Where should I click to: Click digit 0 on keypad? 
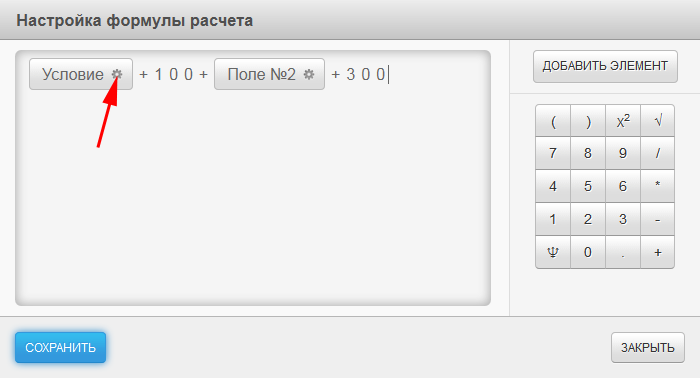[588, 252]
